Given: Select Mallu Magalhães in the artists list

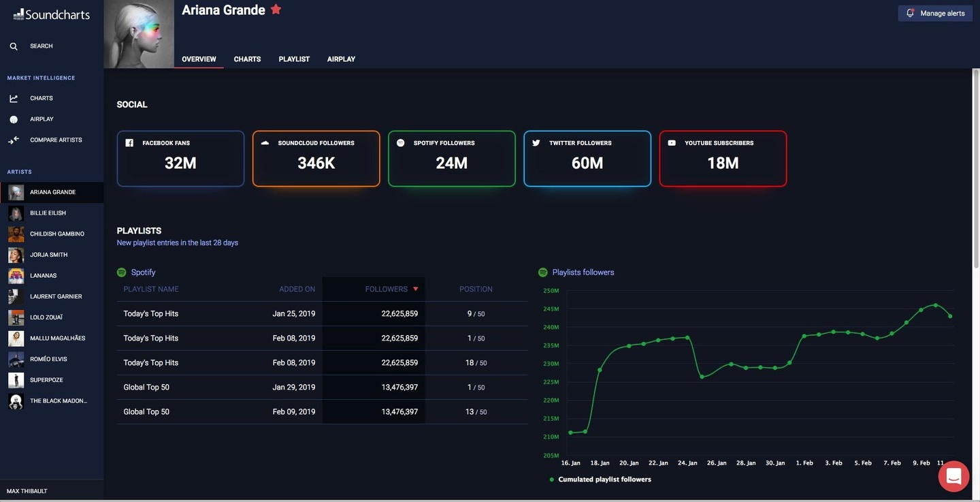Looking at the screenshot, I should click(x=52, y=339).
